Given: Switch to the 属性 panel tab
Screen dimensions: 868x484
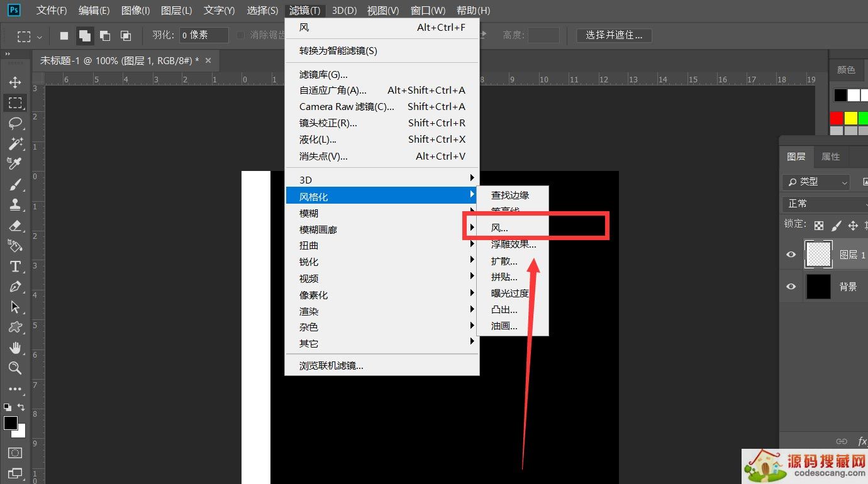Looking at the screenshot, I should (830, 157).
